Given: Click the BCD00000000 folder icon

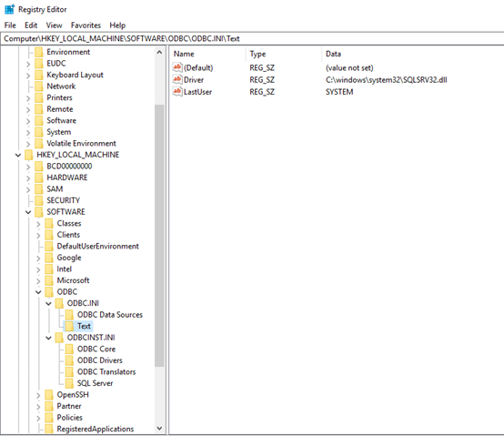Looking at the screenshot, I should click(39, 167).
